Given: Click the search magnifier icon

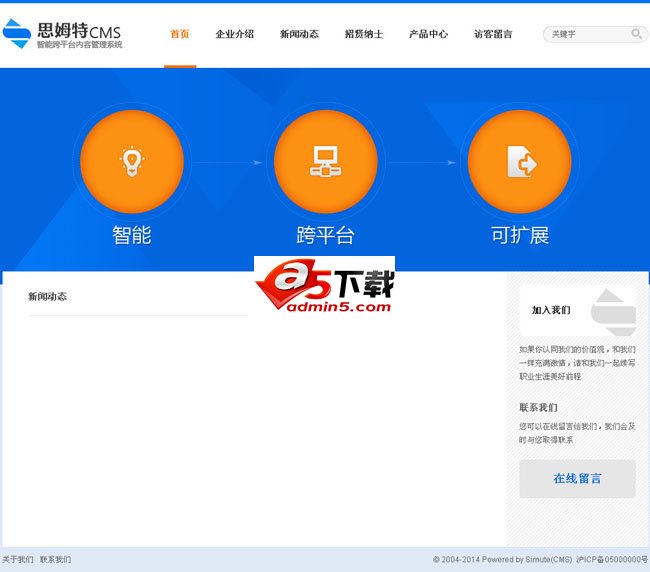Looking at the screenshot, I should click(x=636, y=34).
